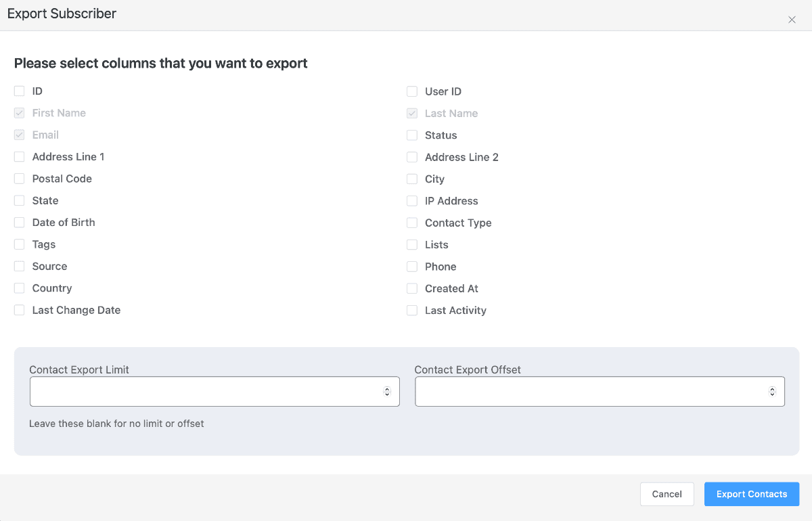Toggle the First Name checkbox
The width and height of the screenshot is (812, 521).
19,113
